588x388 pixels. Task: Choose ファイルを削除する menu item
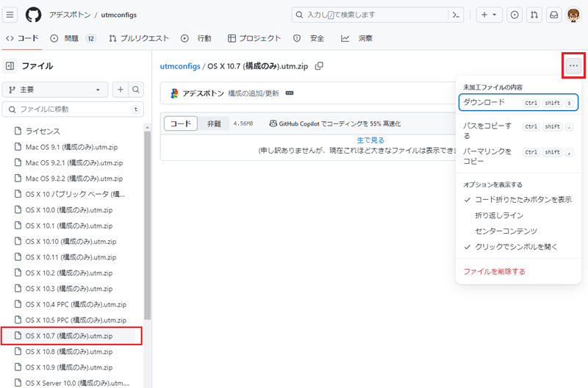pyautogui.click(x=518, y=271)
